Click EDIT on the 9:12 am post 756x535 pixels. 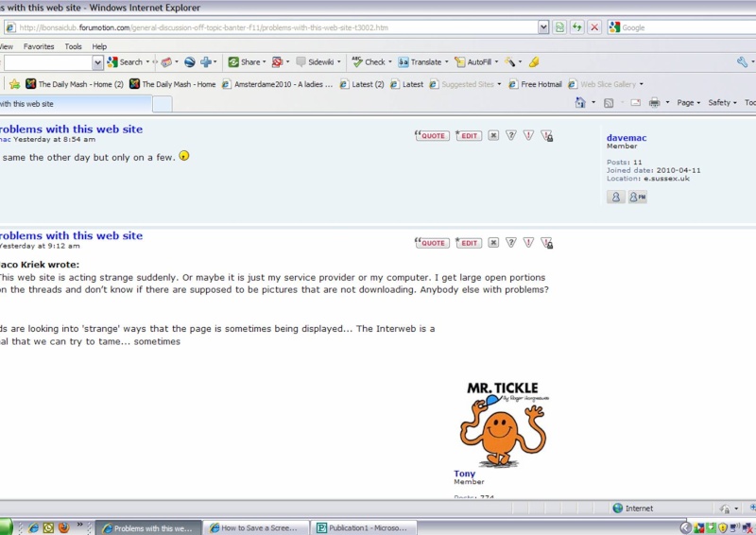point(469,243)
